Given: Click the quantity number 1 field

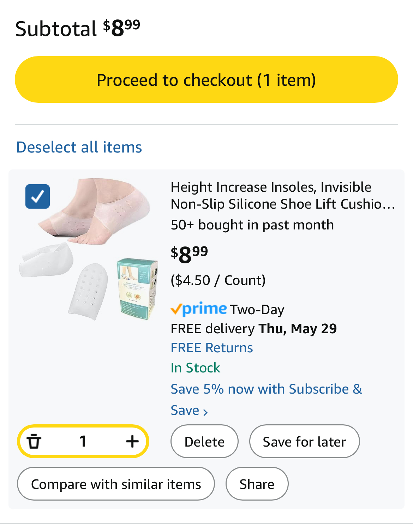Looking at the screenshot, I should (83, 441).
